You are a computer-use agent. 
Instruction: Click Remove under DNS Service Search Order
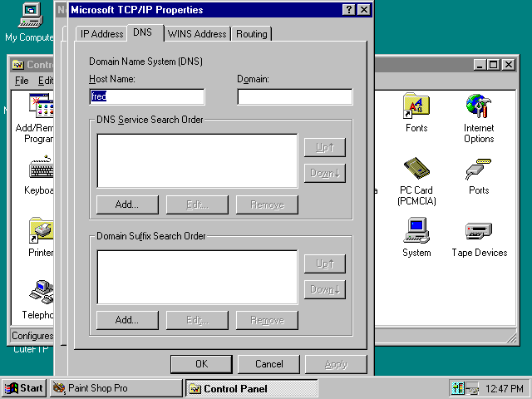pos(267,204)
